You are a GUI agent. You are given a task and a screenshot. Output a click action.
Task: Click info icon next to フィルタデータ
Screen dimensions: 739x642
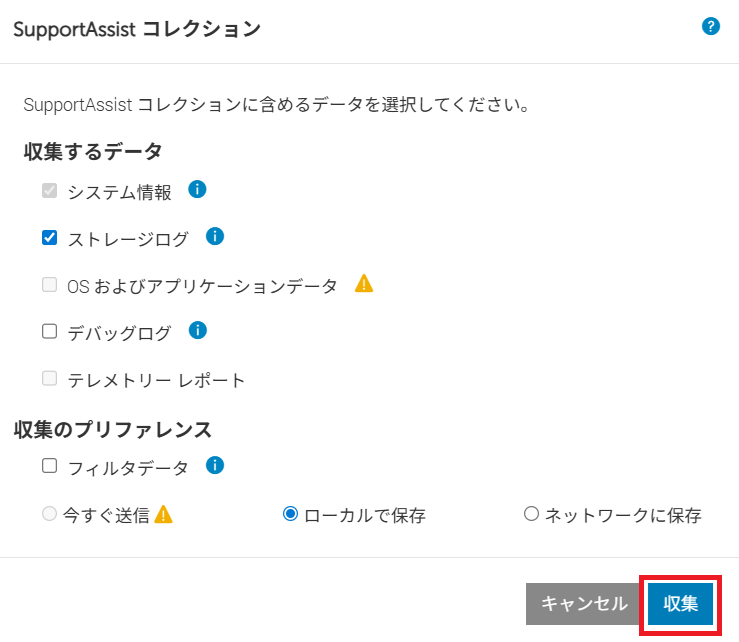coord(214,465)
